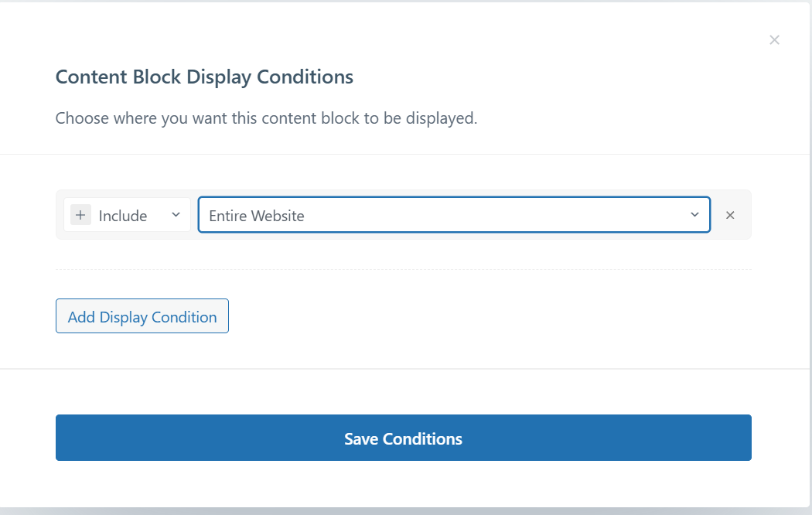The image size is (812, 515).
Task: Click the plus icon beside Include
Action: (x=80, y=216)
